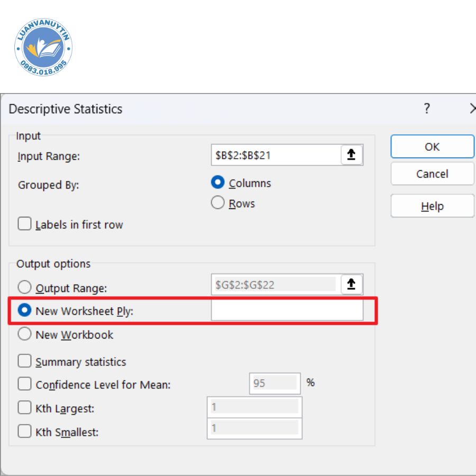
Task: Click the Output Range collapse-dialog arrow icon
Action: 351,285
